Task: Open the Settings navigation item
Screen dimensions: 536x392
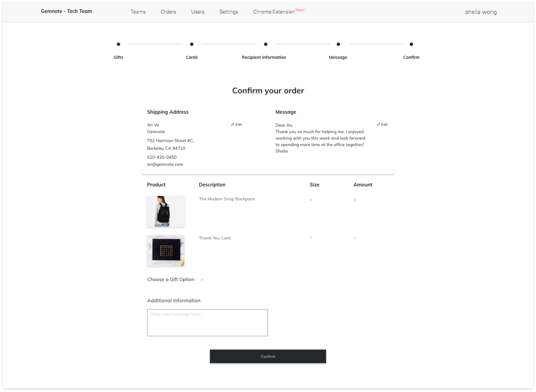Action: tap(229, 12)
